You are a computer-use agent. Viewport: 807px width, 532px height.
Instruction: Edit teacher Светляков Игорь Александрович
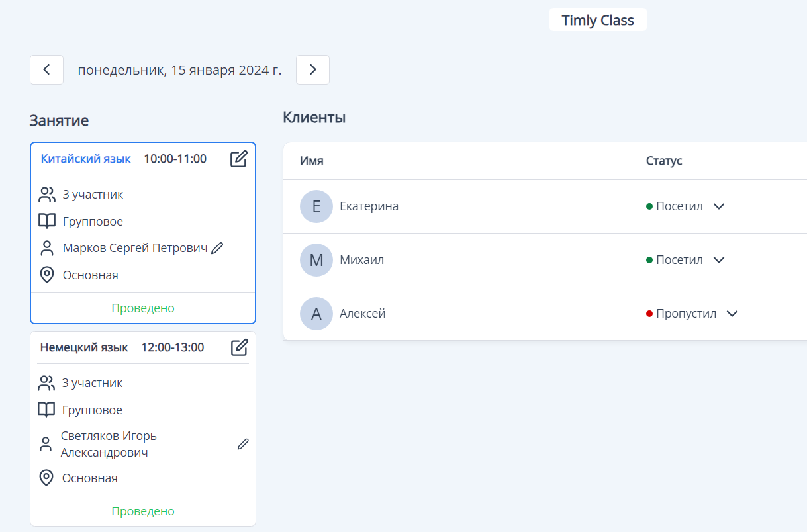pyautogui.click(x=243, y=443)
